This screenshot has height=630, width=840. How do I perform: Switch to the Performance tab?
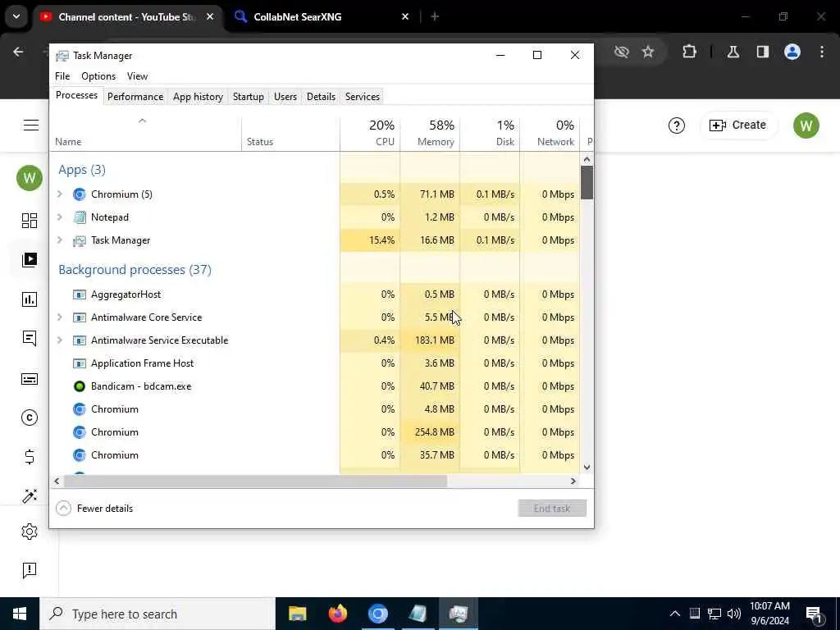(x=135, y=97)
